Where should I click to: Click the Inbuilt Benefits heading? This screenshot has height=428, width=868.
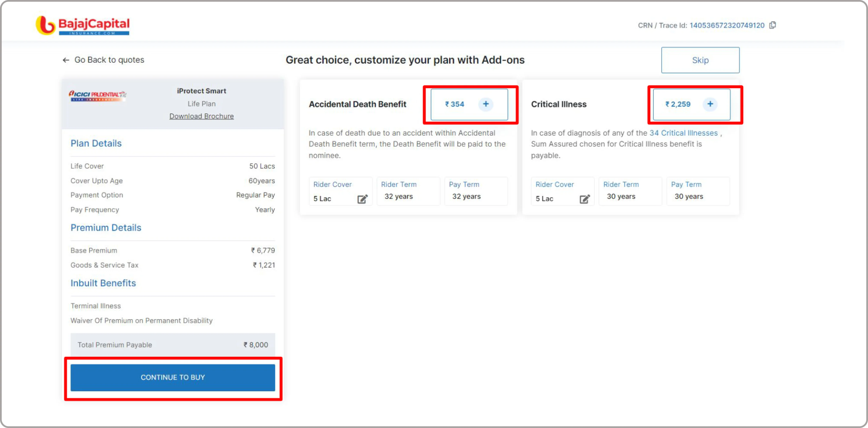tap(103, 283)
